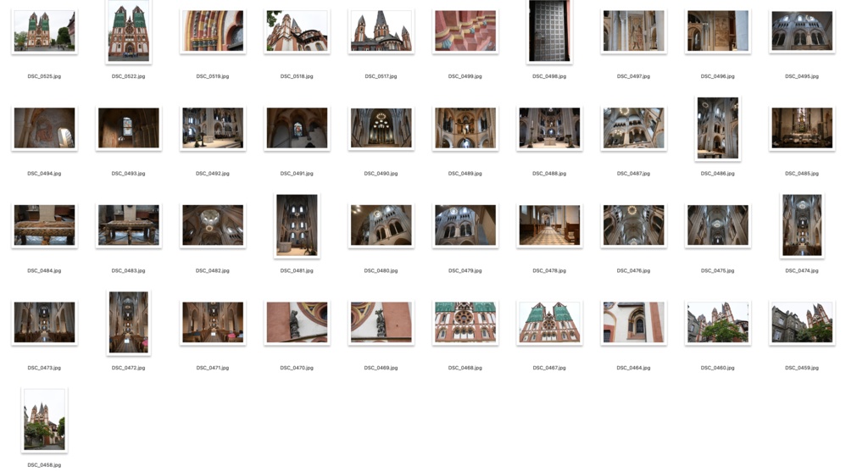Select the thumbnail above DSC_0483.jpg
This screenshot has height=472, width=868.
click(129, 225)
